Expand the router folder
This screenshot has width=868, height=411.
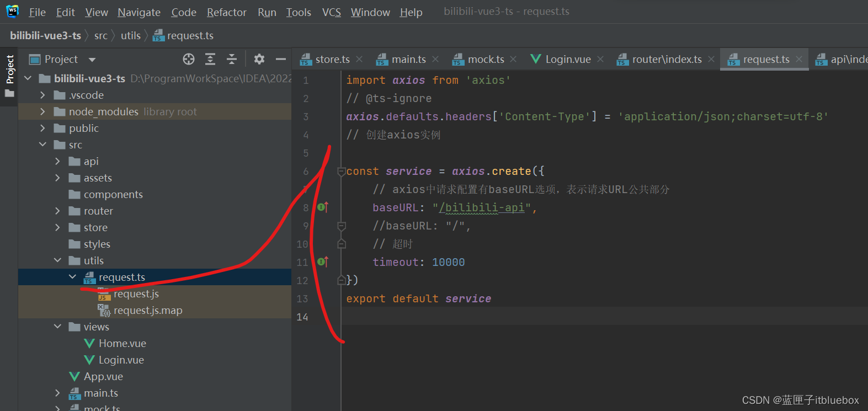click(57, 211)
